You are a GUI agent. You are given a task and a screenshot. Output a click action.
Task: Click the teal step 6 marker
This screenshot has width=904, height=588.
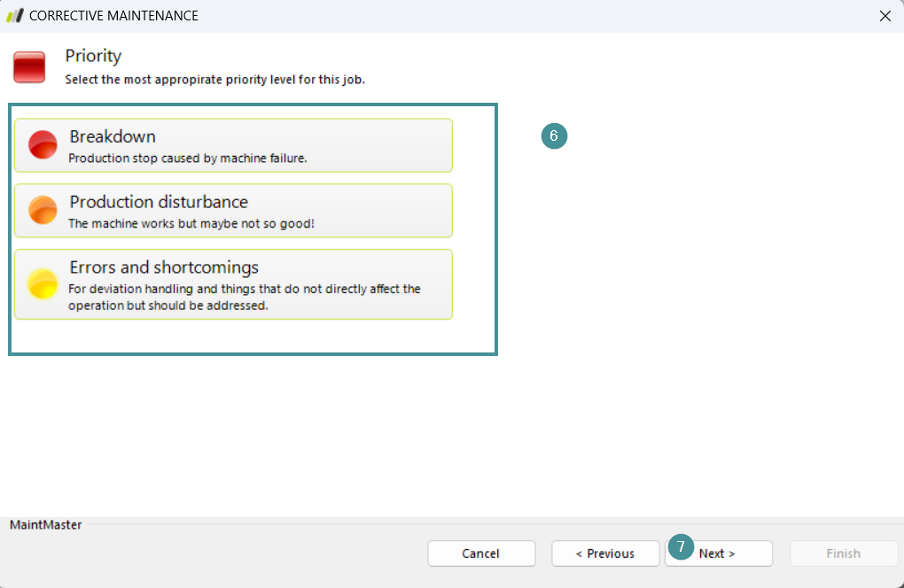tap(554, 136)
